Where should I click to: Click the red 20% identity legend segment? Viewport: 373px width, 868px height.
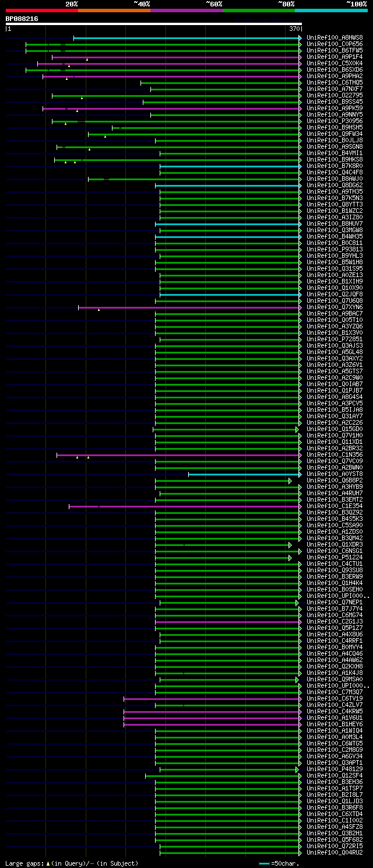click(41, 10)
